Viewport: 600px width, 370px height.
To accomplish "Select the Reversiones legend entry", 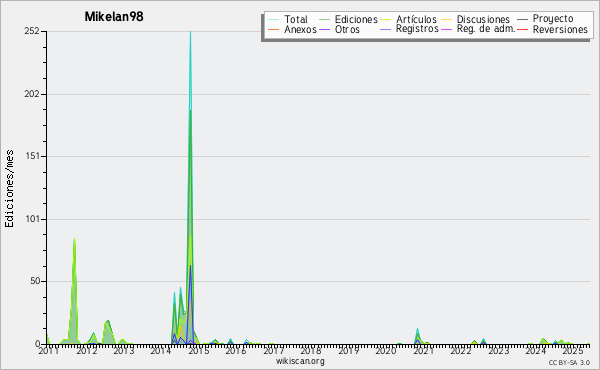I will pyautogui.click(x=560, y=29).
